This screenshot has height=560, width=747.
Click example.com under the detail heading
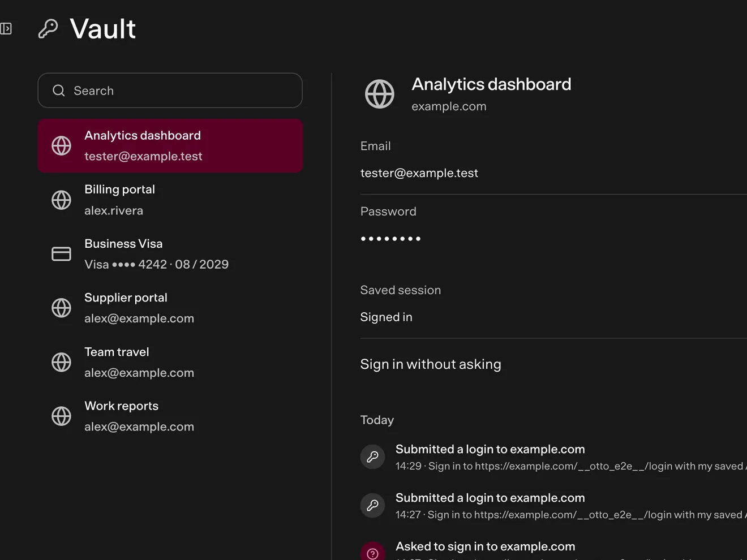click(x=449, y=106)
